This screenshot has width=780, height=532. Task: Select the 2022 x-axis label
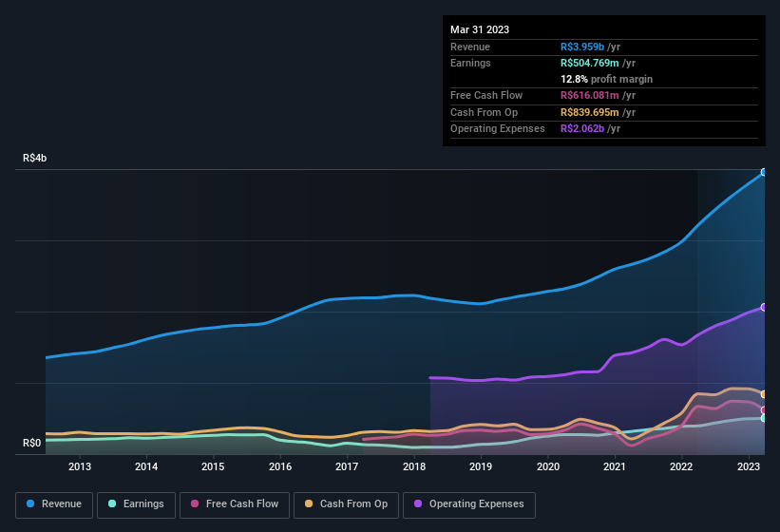tap(681, 466)
